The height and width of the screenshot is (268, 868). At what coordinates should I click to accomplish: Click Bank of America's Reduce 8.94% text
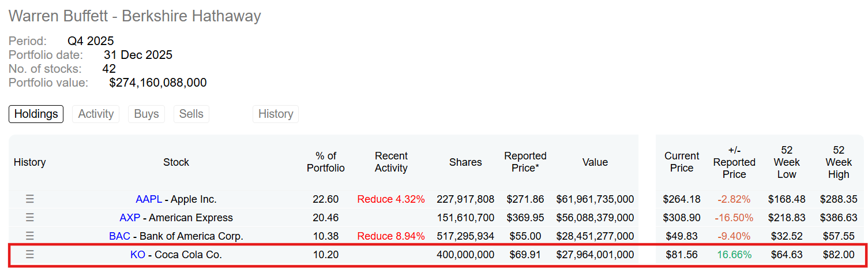pos(391,236)
